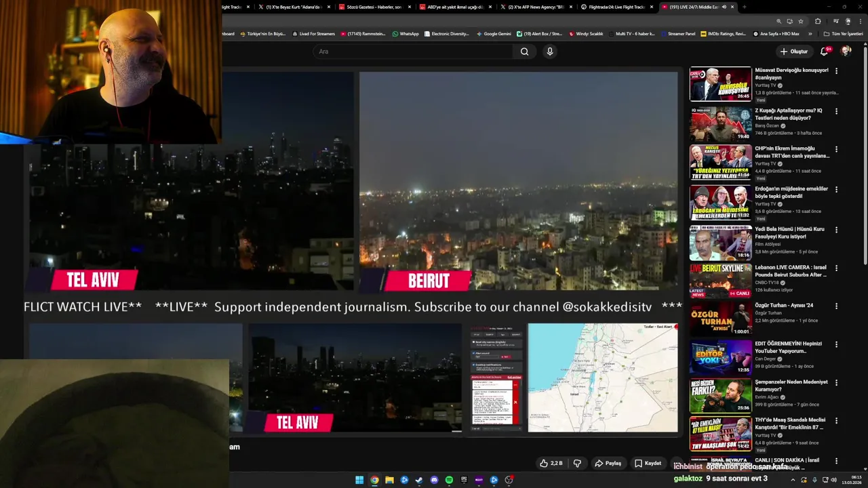
Task: Close the Sözcü Gazetesi tab
Action: (x=410, y=7)
